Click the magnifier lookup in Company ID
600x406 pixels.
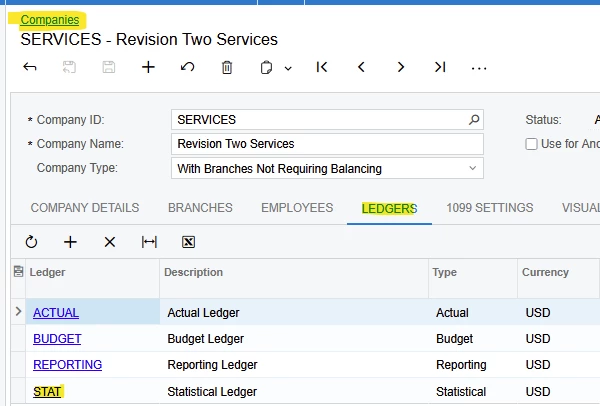(474, 120)
